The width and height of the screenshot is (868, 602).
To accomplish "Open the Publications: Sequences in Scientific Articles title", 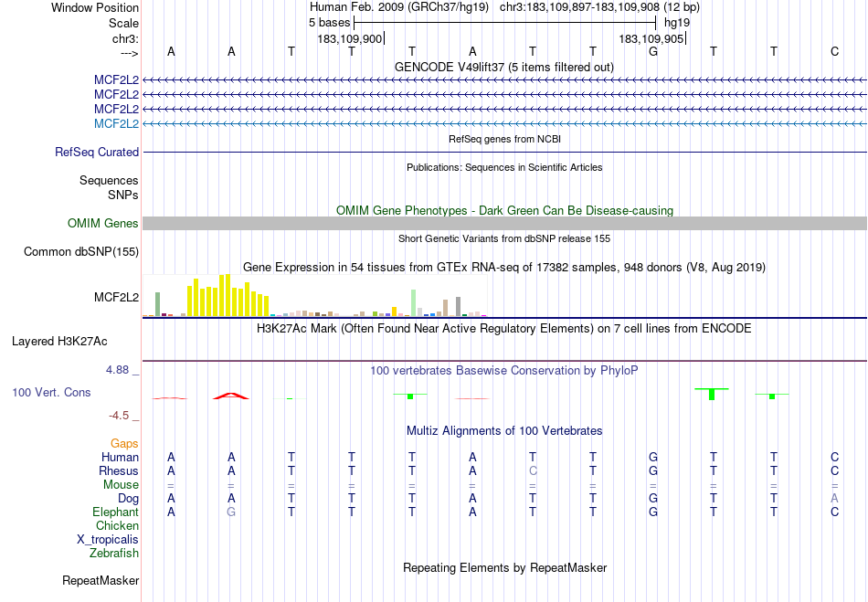I will tap(504, 167).
